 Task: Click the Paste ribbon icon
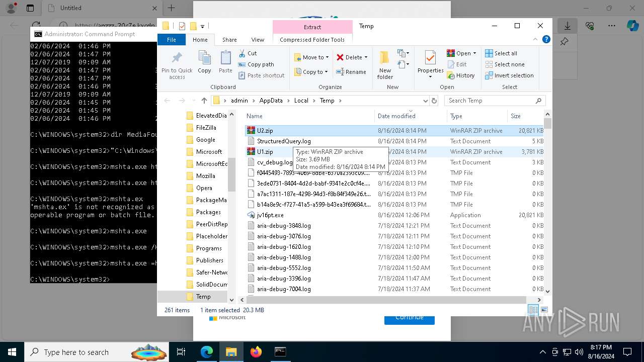(x=225, y=62)
